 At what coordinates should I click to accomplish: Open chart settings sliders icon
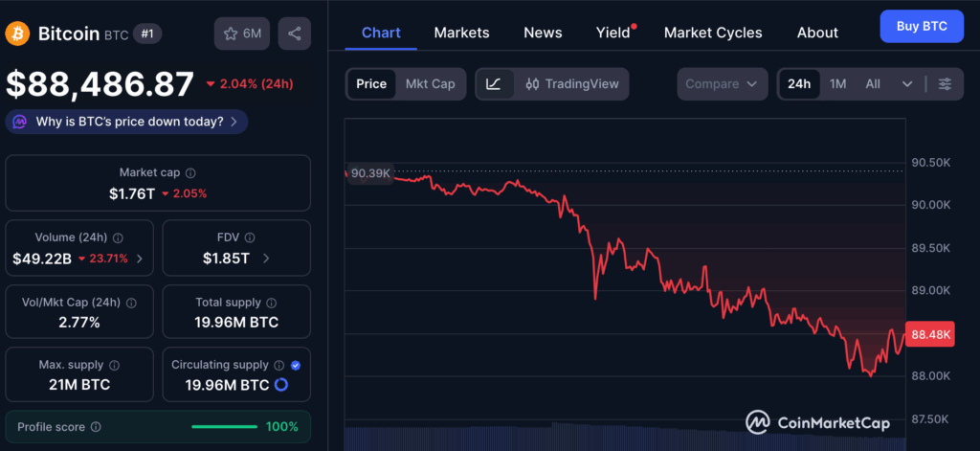coord(945,83)
